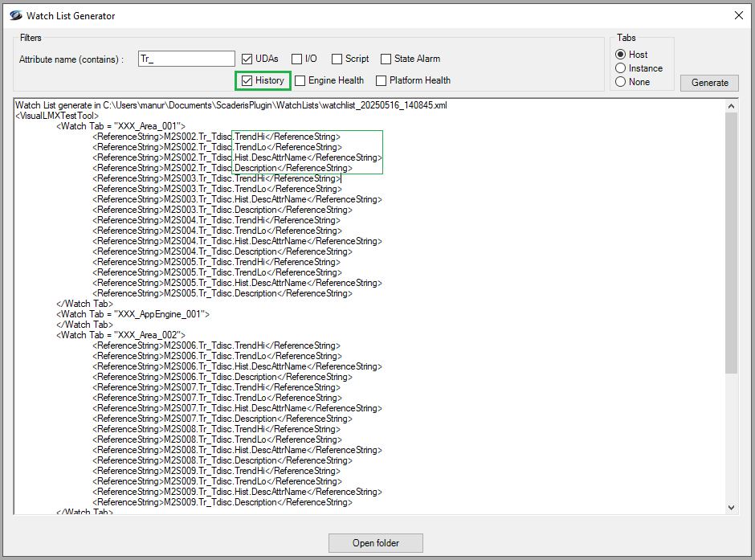
Task: Click the vertical scrollbar thumb
Action: pyautogui.click(x=731, y=241)
